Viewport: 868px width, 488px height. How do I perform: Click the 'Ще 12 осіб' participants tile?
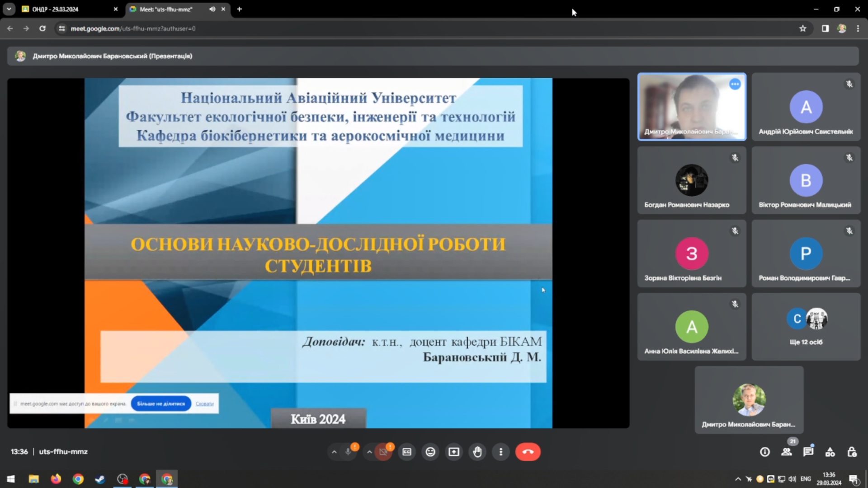[806, 327]
